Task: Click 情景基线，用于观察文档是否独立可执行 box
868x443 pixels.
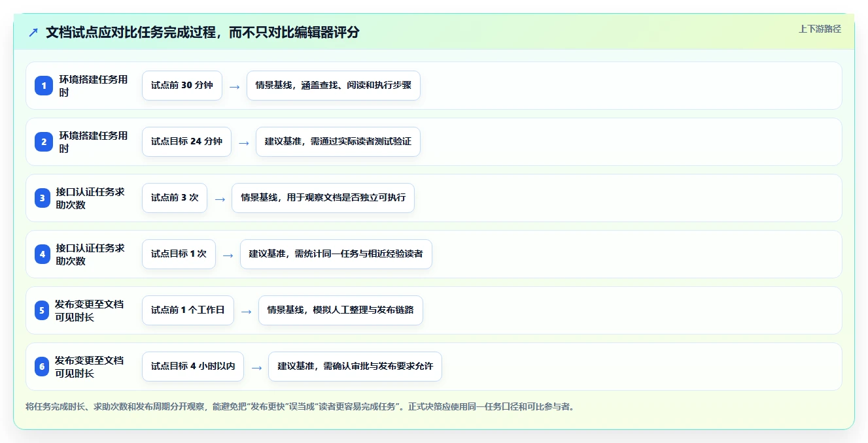Action: (x=323, y=198)
